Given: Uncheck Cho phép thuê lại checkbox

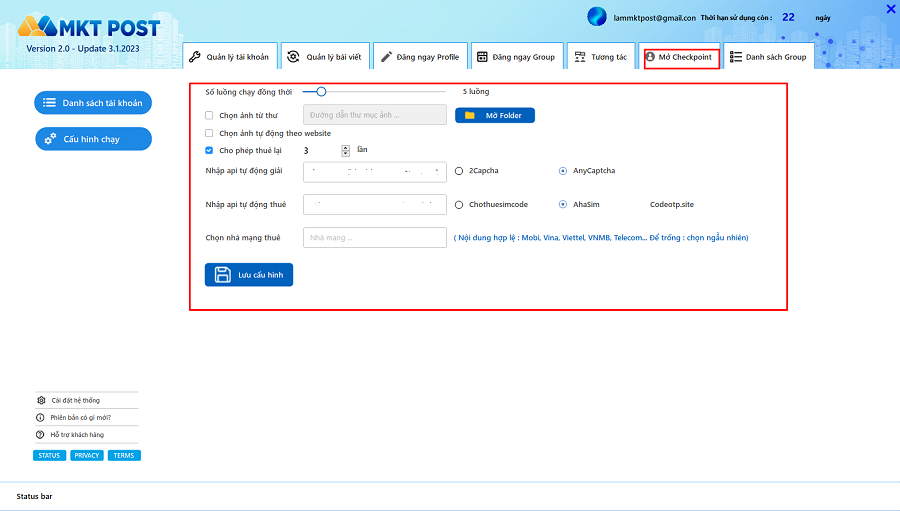Looking at the screenshot, I should pyautogui.click(x=209, y=151).
